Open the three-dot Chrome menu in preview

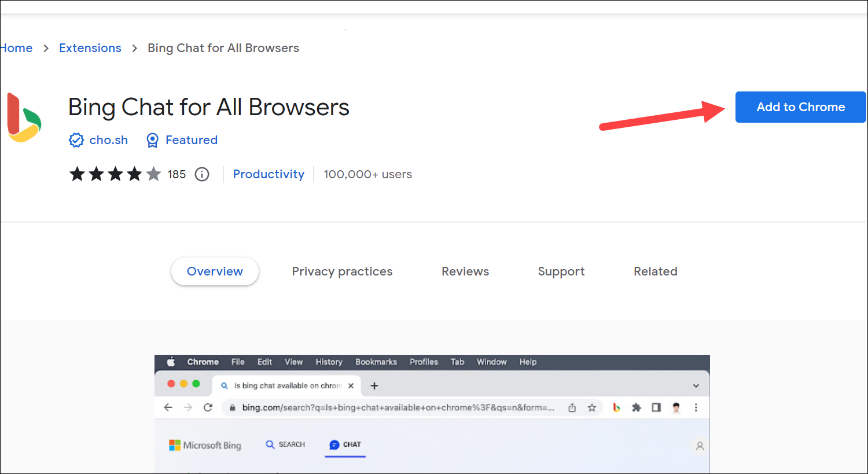(696, 407)
